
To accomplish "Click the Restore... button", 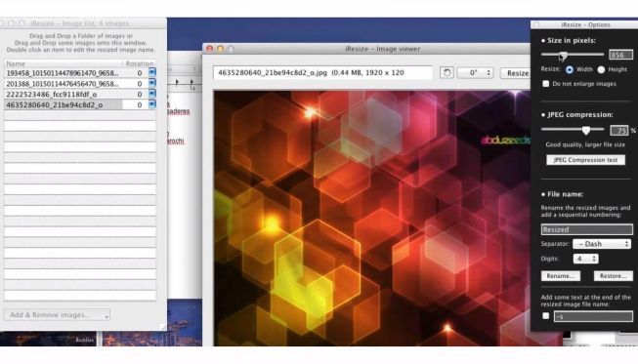I will point(614,276).
